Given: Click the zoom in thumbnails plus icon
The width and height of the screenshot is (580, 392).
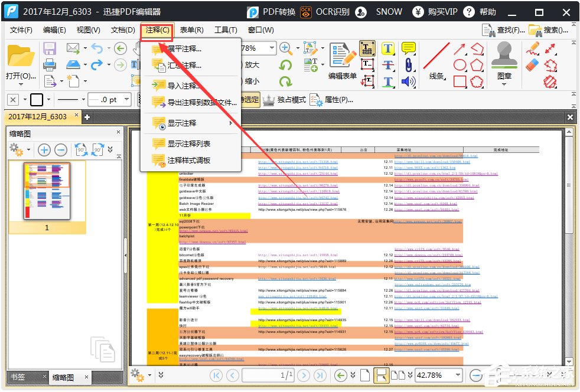Looking at the screenshot, I should click(44, 150).
